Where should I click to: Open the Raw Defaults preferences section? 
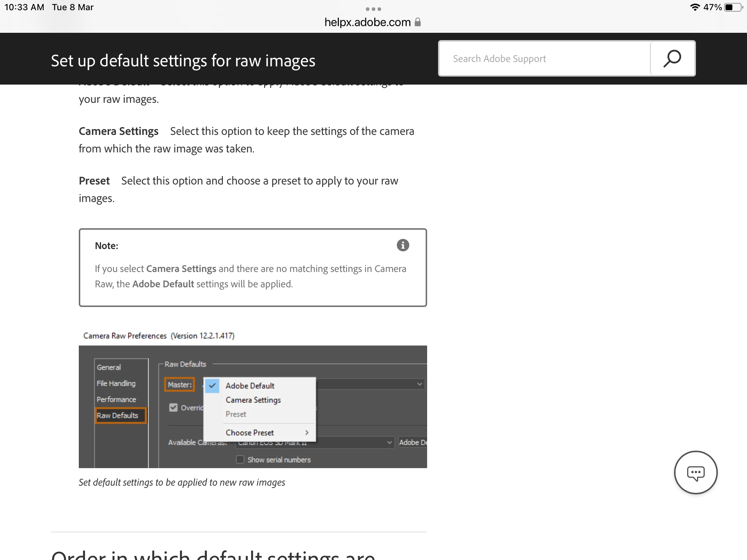coord(117,416)
